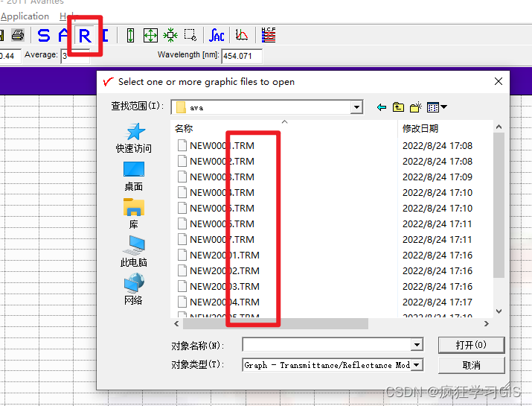Open the Application menu
This screenshot has width=532, height=406.
25,16
